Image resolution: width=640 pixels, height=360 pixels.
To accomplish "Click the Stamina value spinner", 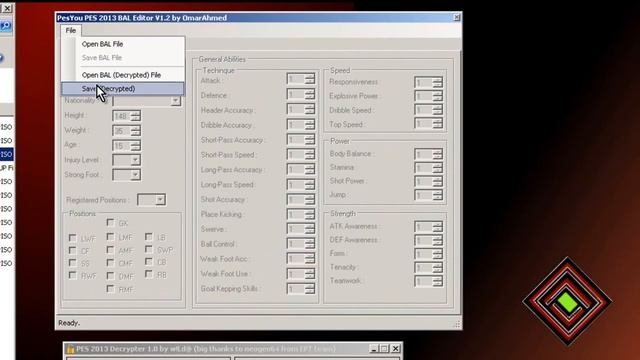I will [x=438, y=168].
